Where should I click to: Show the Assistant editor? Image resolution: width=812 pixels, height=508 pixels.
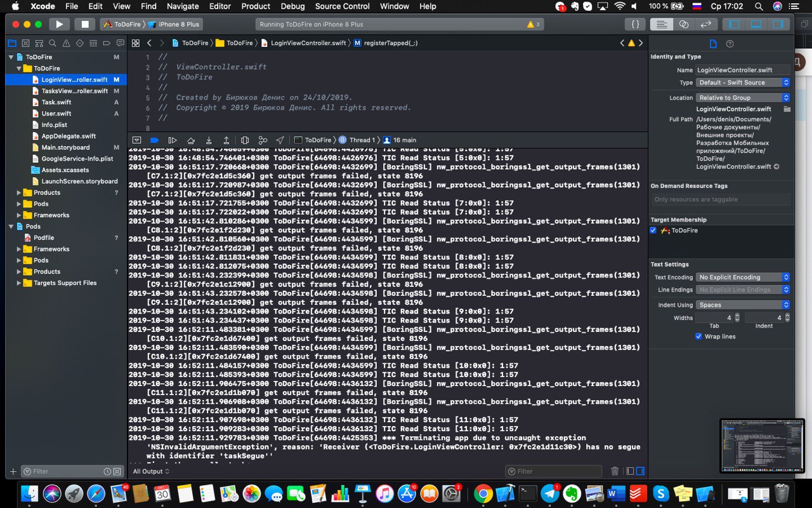pyautogui.click(x=684, y=24)
